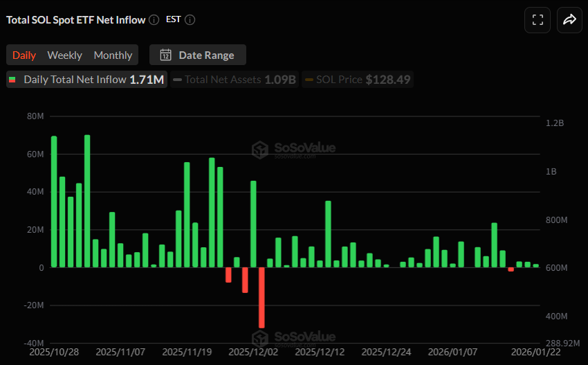
Task: Click the SoSoValue watermark logo at bottom
Action: click(260, 338)
